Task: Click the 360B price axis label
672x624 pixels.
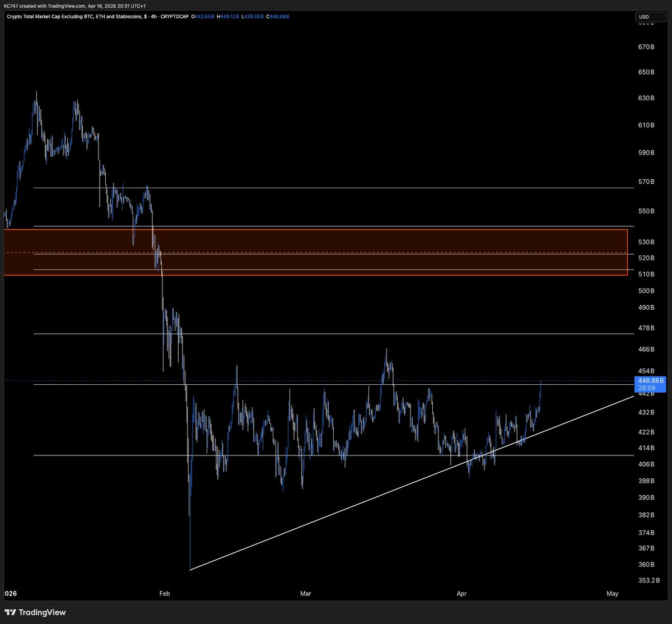Action: (x=646, y=564)
